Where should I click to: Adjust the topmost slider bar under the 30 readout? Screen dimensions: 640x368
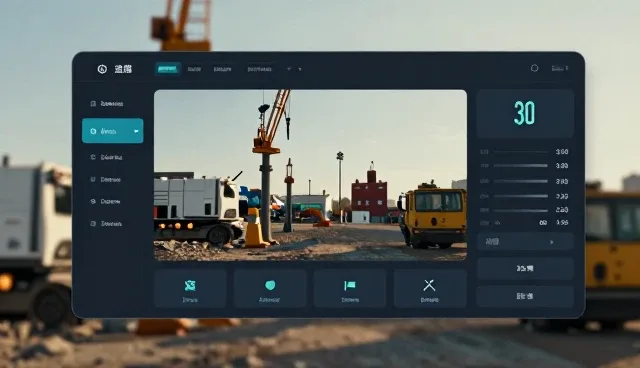[520, 152]
